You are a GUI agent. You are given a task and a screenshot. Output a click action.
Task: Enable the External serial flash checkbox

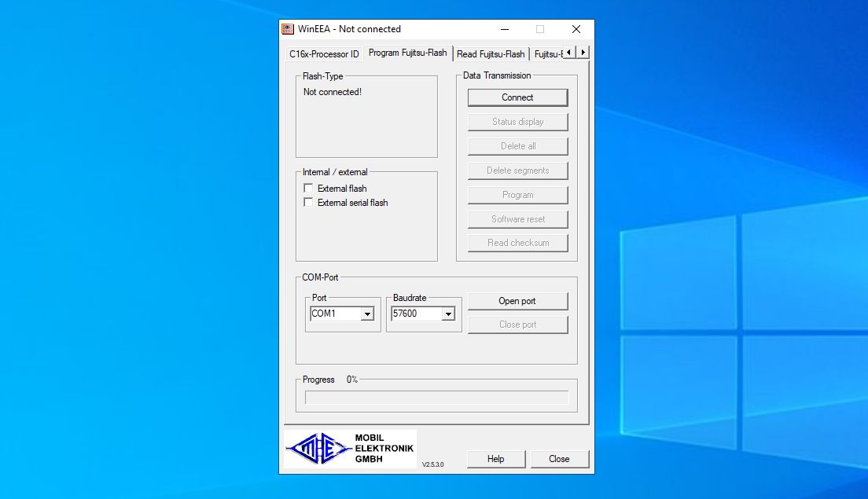pos(308,202)
